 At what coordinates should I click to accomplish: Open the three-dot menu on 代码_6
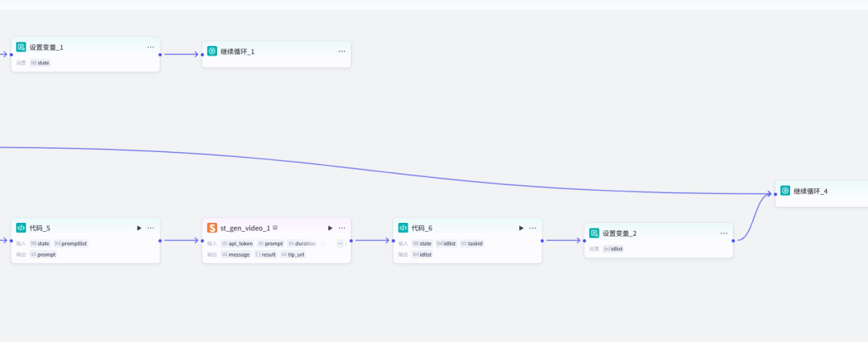532,228
